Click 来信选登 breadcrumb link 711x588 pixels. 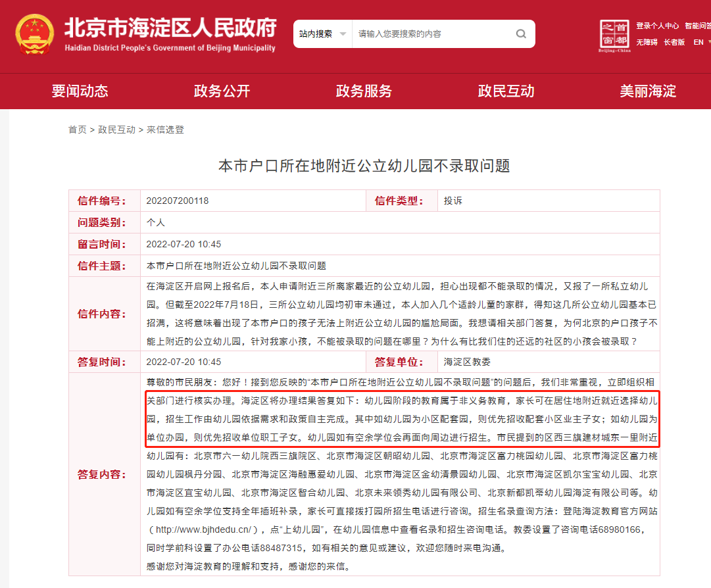(x=165, y=130)
